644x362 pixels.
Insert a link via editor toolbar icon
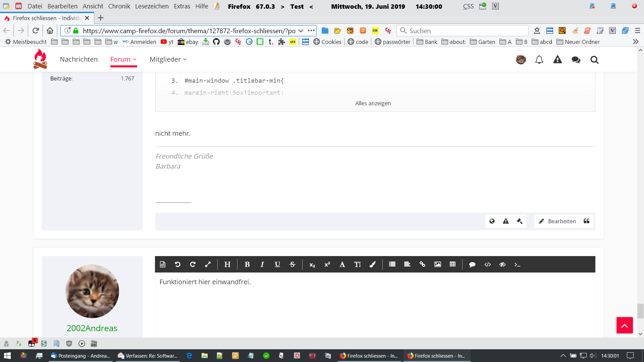coord(422,264)
